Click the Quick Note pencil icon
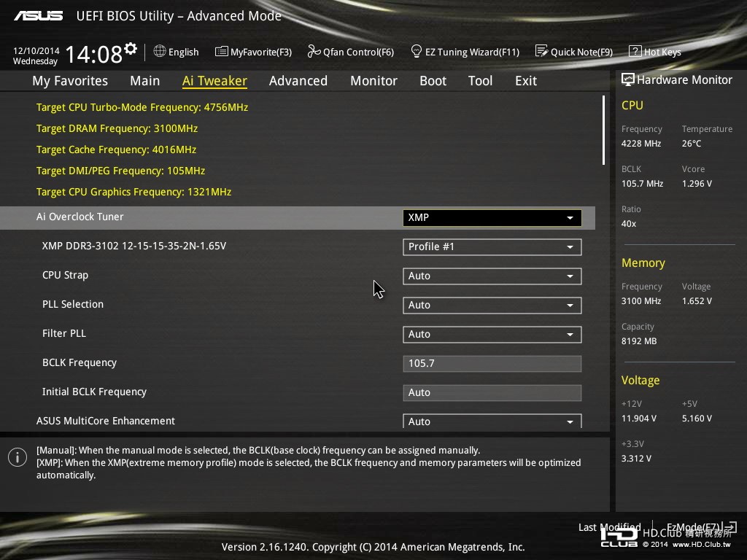This screenshot has height=560, width=747. (541, 51)
